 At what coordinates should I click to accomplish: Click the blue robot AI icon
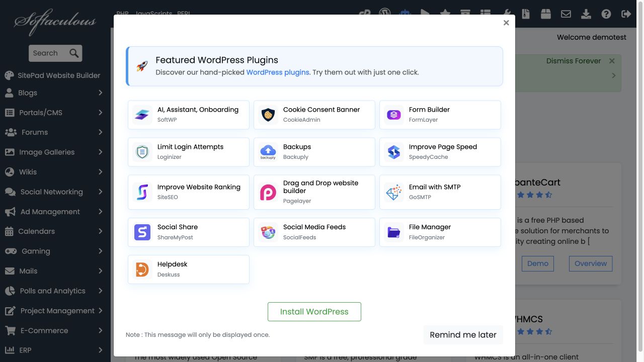(405, 14)
